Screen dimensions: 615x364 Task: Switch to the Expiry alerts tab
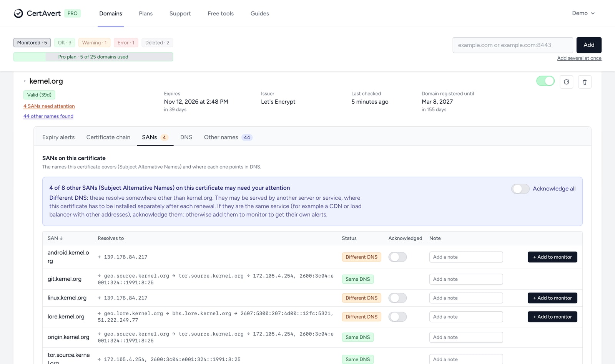point(58,137)
